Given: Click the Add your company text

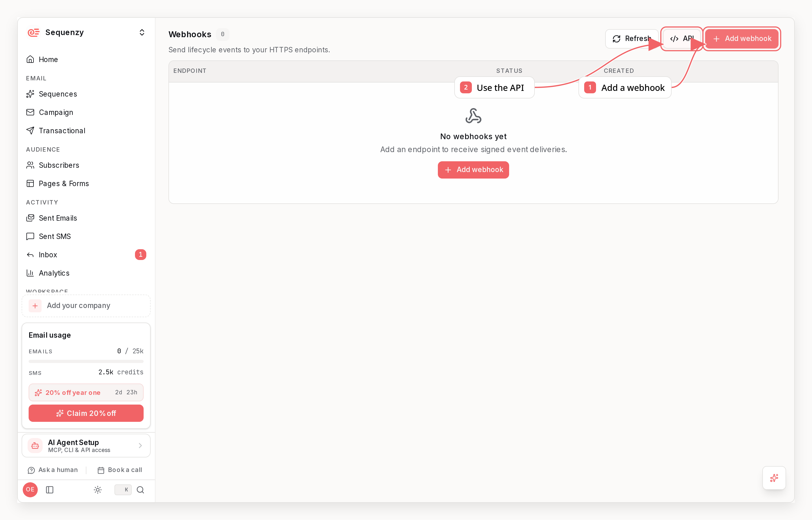Looking at the screenshot, I should (x=78, y=306).
